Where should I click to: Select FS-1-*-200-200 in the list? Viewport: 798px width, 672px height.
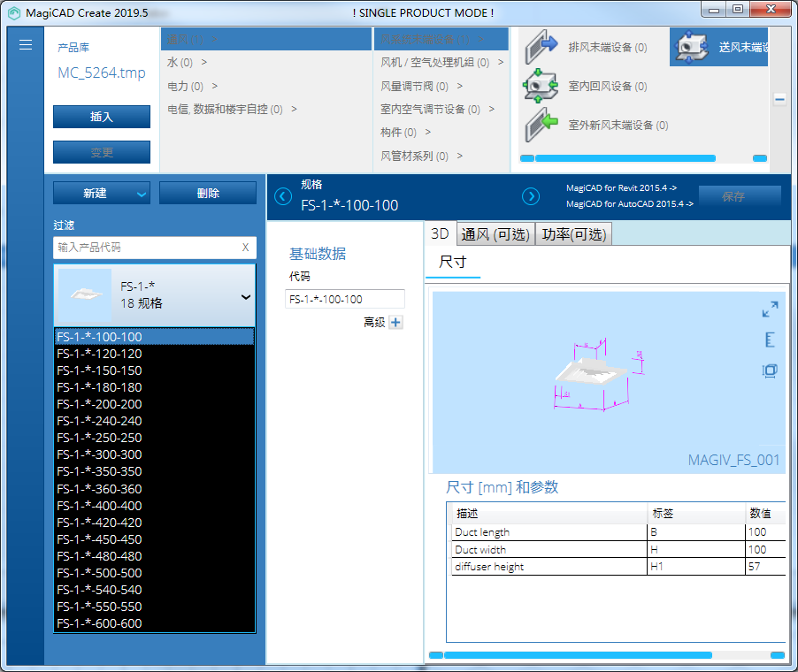154,404
